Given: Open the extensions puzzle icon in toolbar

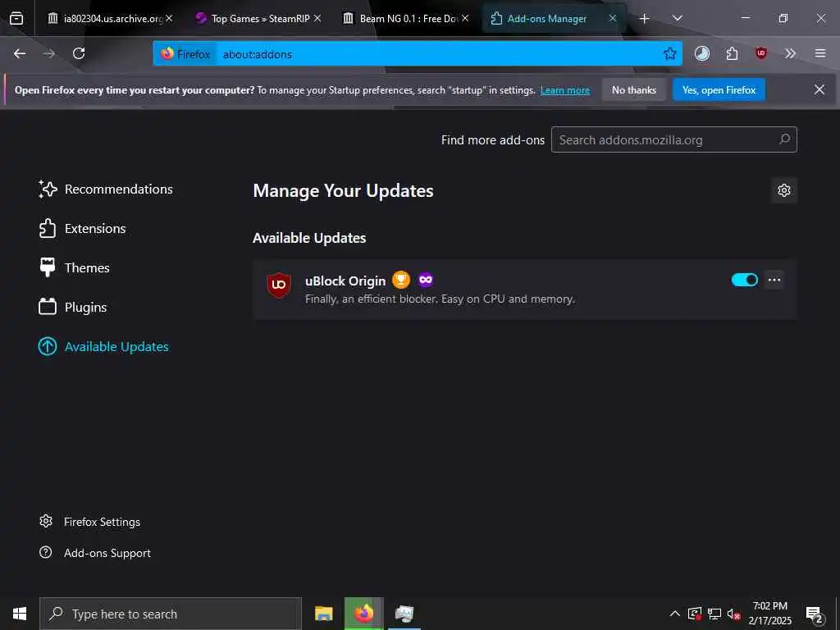Looking at the screenshot, I should [732, 53].
